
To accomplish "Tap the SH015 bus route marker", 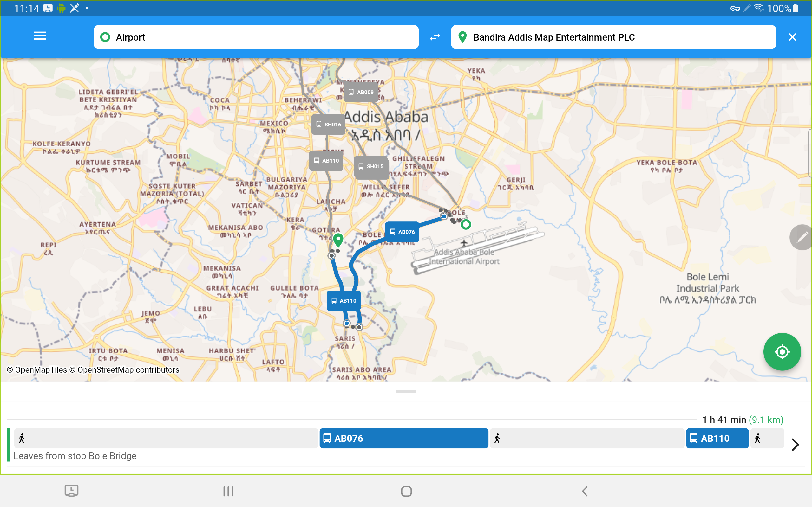I will [371, 166].
